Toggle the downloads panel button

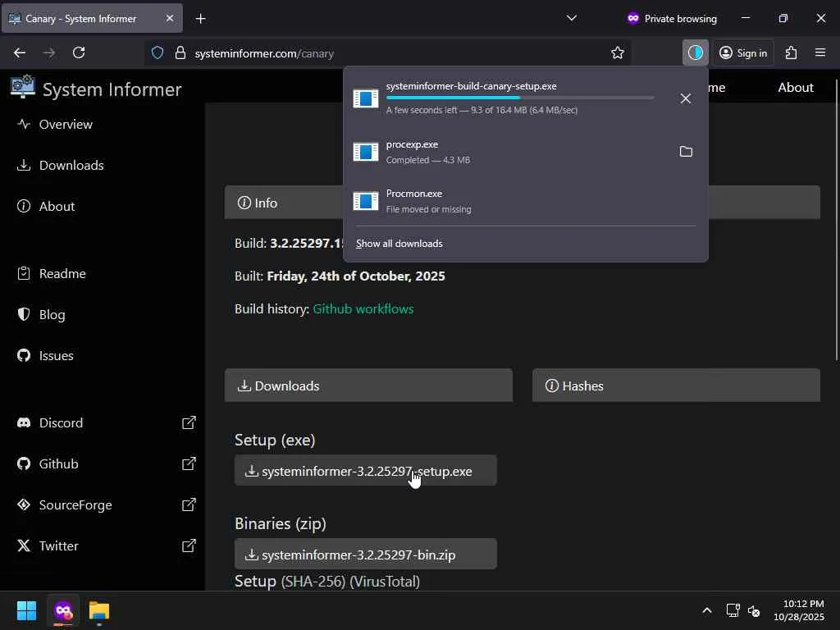696,52
